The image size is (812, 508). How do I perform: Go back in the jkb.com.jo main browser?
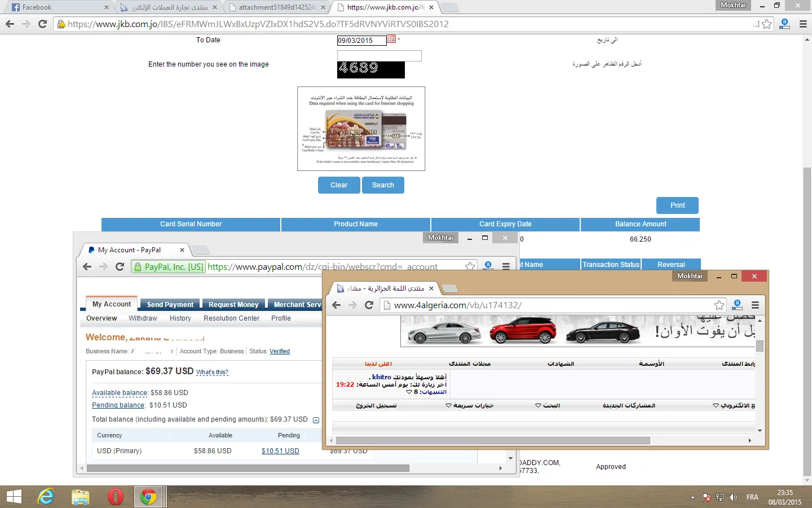click(x=10, y=24)
